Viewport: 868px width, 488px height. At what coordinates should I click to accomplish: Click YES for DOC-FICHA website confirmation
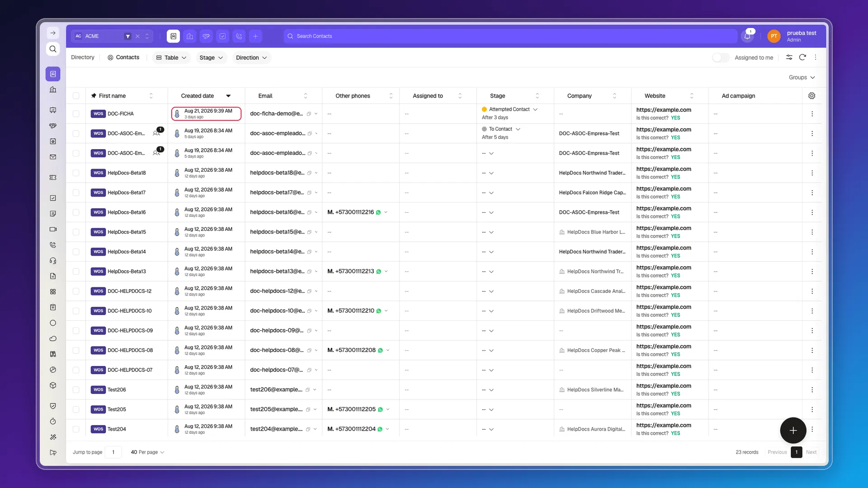(x=675, y=118)
